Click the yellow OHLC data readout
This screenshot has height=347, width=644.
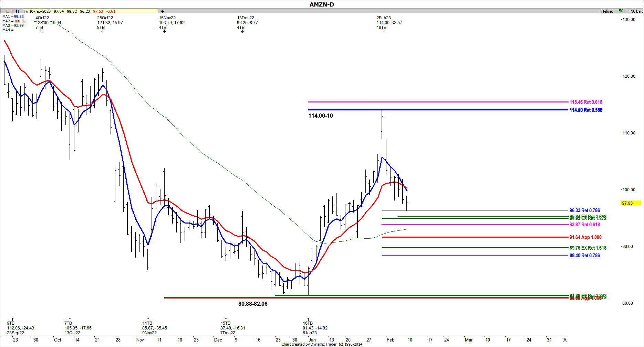coord(91,11)
